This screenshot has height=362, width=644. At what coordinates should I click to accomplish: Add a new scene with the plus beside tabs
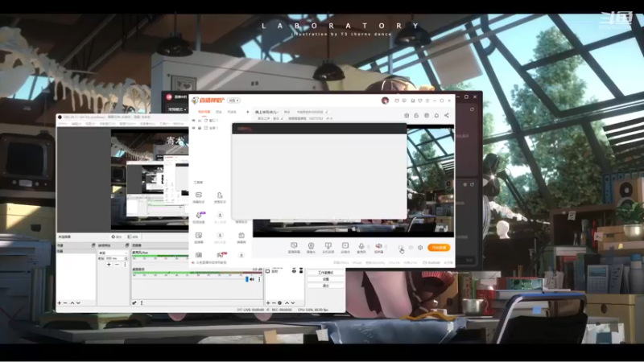[248, 112]
